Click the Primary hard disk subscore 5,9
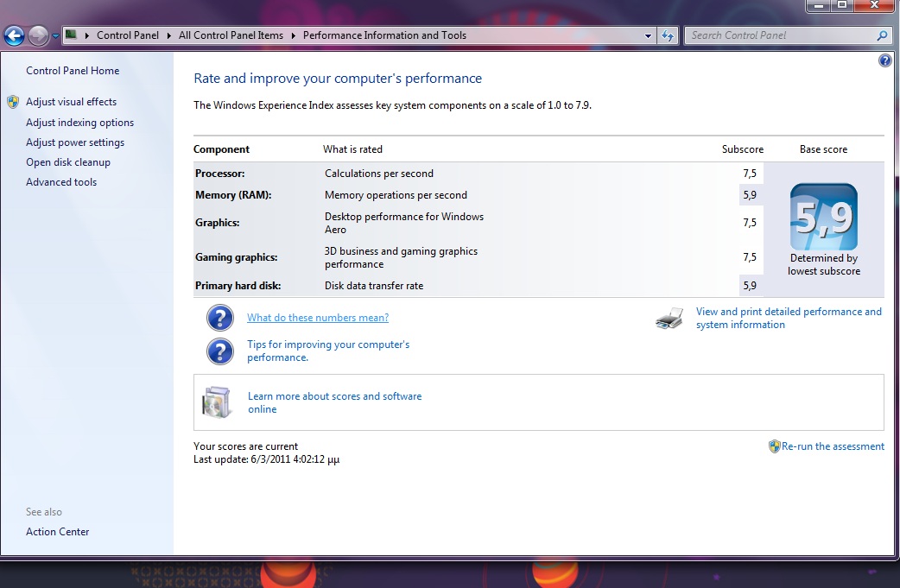900x588 pixels. [x=750, y=286]
